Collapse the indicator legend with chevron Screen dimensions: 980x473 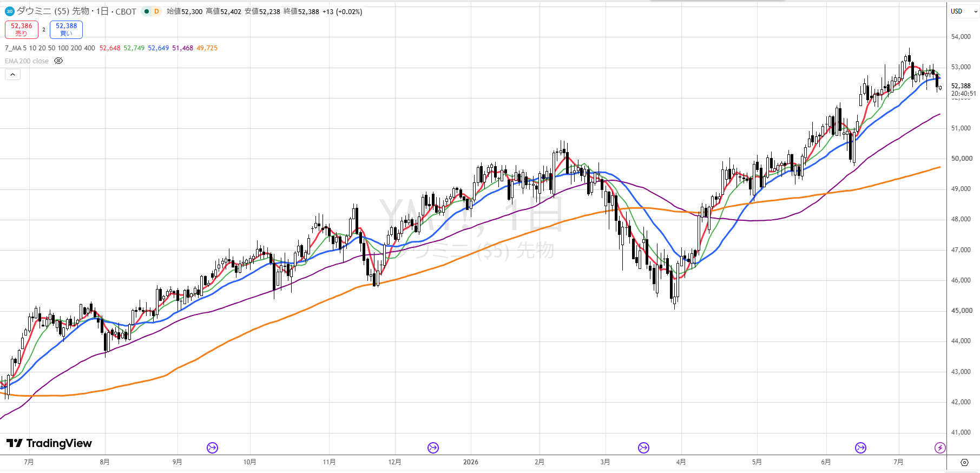click(x=13, y=75)
